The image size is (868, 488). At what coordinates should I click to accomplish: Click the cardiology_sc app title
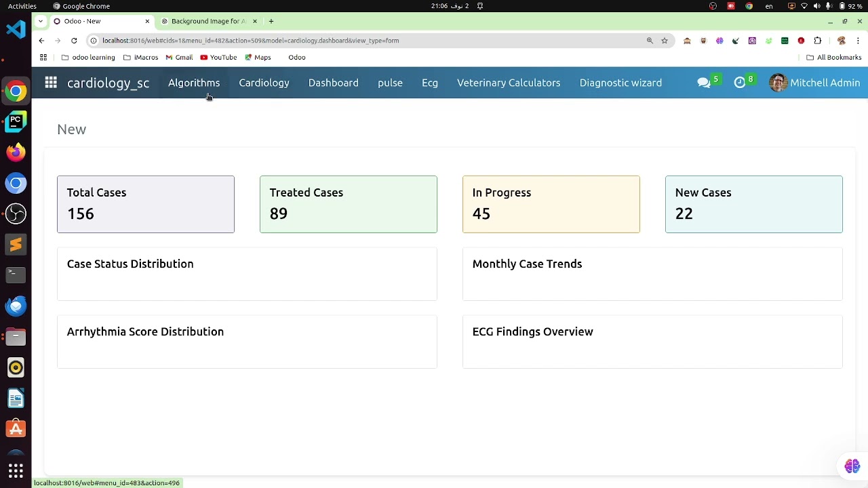(x=108, y=83)
